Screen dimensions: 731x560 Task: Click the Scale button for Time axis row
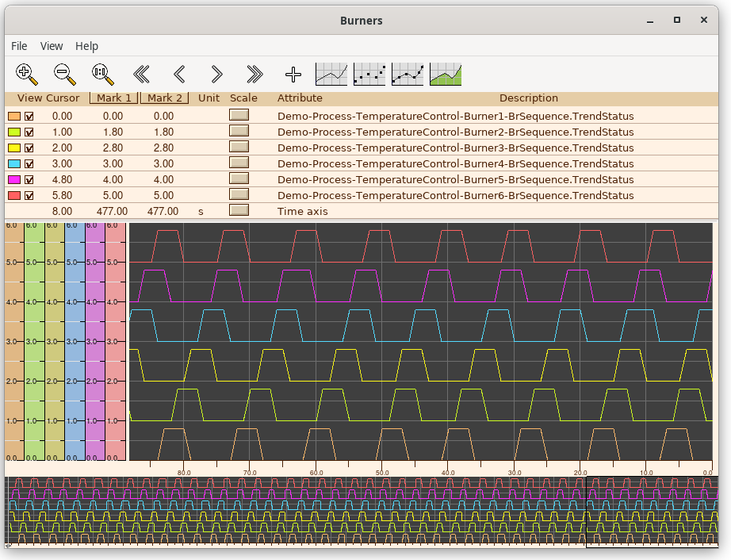pos(239,210)
